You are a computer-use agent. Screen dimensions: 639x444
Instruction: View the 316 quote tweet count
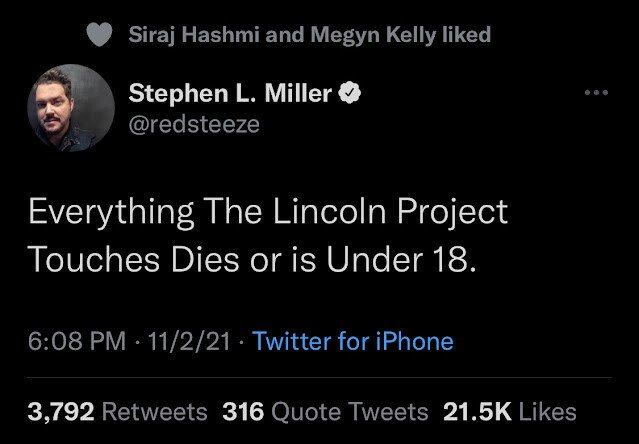pos(241,411)
